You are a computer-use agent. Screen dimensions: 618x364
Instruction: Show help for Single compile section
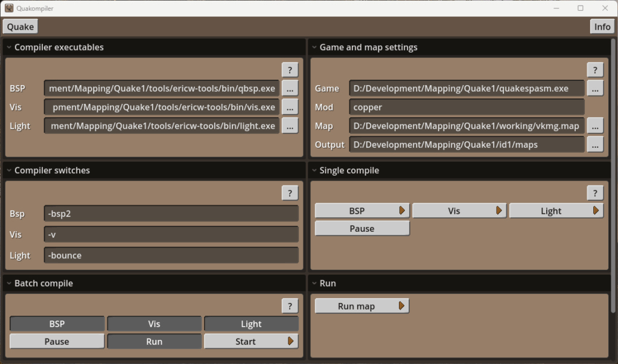coord(595,193)
